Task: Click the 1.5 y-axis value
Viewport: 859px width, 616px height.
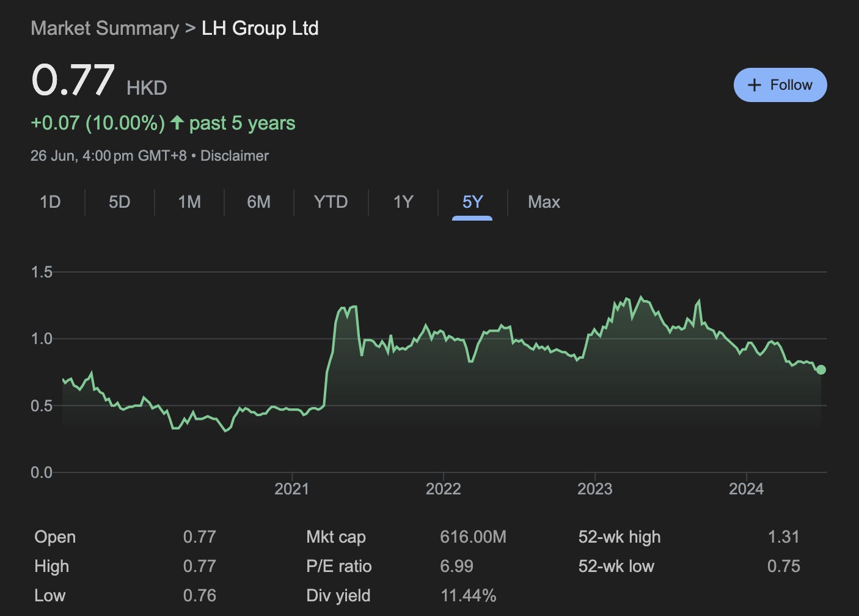Action: pos(42,272)
